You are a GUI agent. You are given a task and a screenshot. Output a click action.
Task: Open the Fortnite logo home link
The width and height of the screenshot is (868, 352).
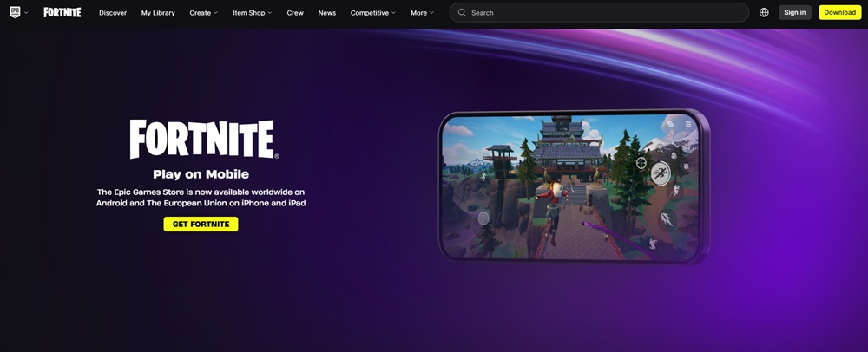[62, 12]
